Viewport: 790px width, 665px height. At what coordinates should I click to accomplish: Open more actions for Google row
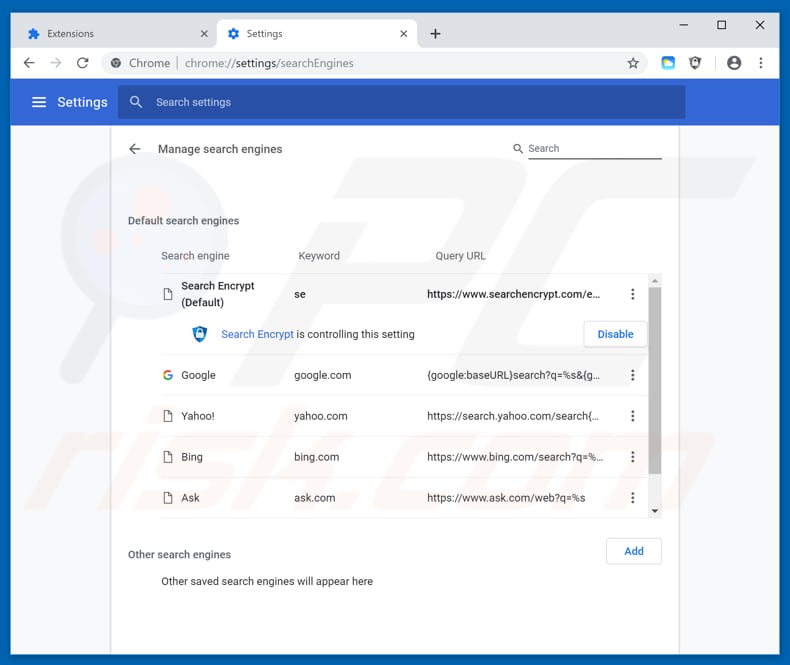tap(632, 375)
